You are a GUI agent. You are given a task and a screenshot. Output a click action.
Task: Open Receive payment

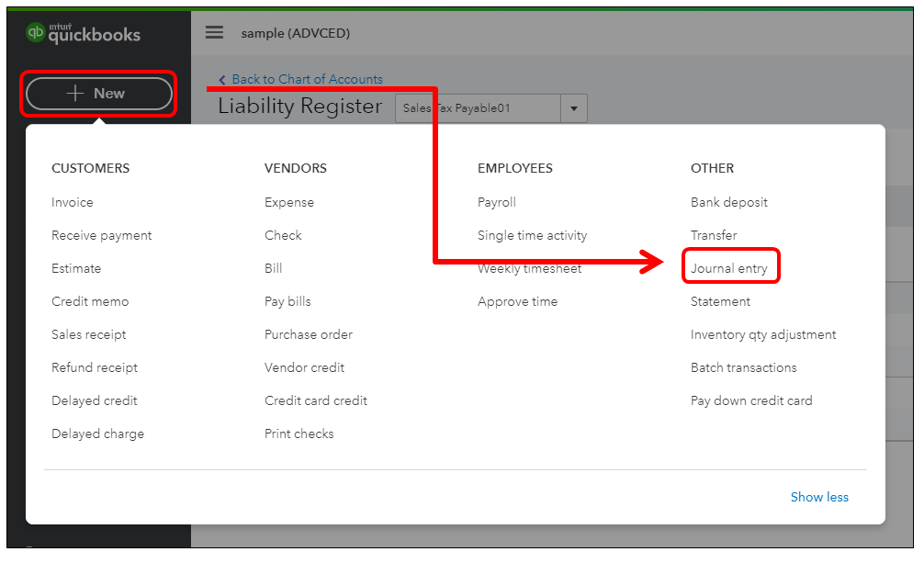click(x=101, y=235)
